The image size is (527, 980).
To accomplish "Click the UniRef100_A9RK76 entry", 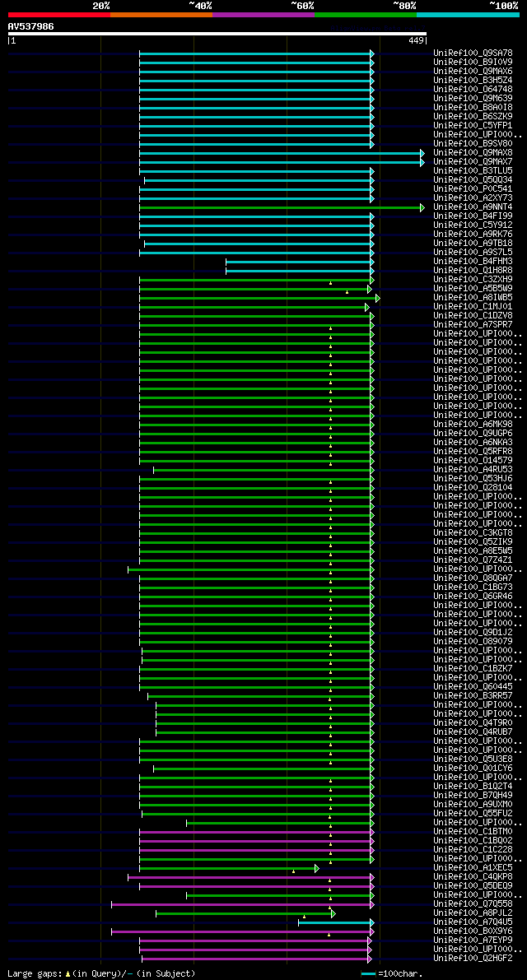I will click(x=473, y=235).
